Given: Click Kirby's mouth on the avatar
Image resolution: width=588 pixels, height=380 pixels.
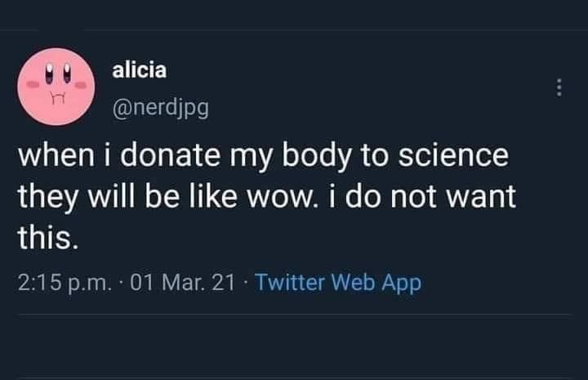Looking at the screenshot, I should click(x=58, y=101).
